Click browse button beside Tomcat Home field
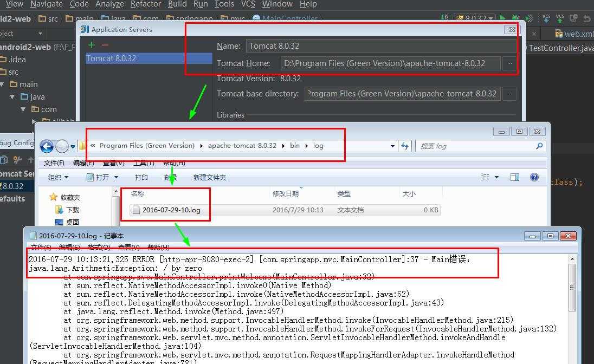594x364 pixels. [x=509, y=63]
